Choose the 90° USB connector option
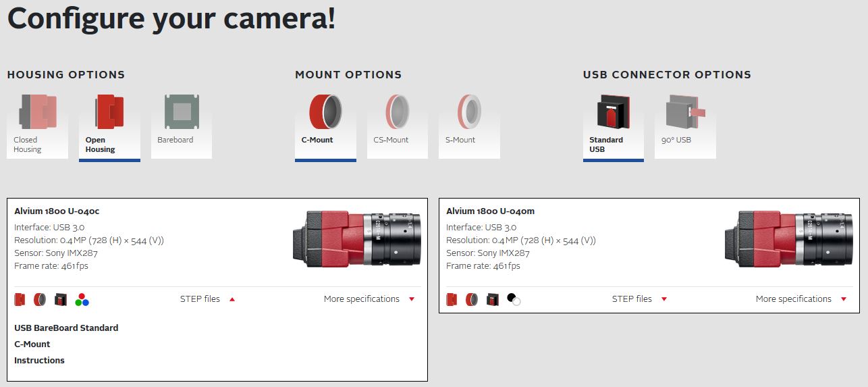The width and height of the screenshot is (868, 387). (x=685, y=126)
